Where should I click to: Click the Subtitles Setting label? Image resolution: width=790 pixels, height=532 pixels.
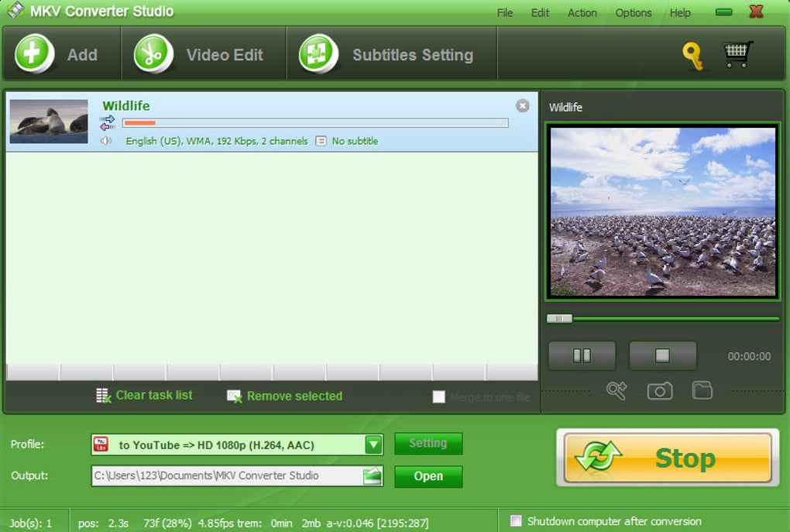point(413,55)
